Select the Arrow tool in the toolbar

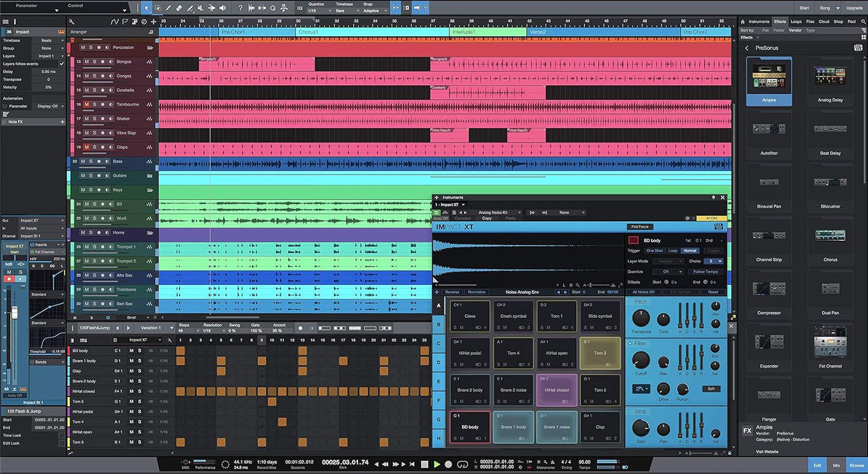[147, 8]
